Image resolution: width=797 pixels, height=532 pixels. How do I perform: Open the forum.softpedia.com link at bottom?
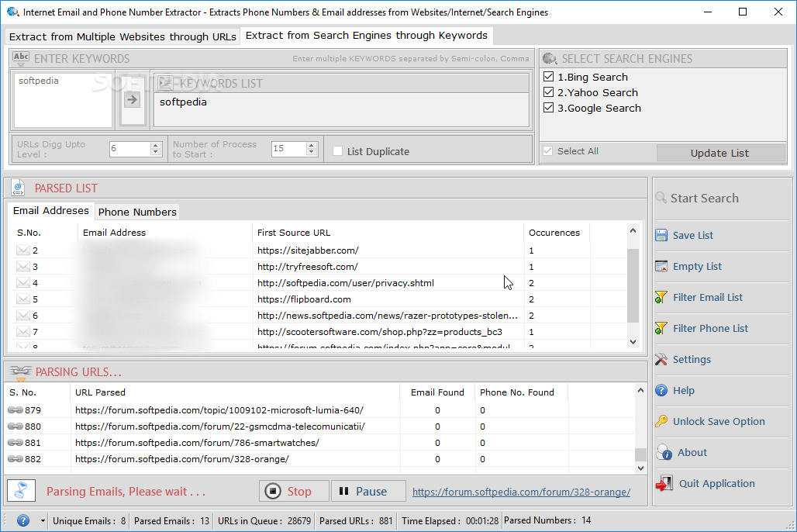coord(521,492)
